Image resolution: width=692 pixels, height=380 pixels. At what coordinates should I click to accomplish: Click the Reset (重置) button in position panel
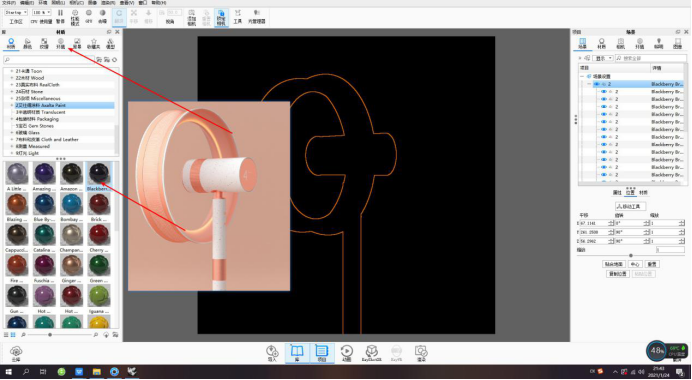[652, 264]
